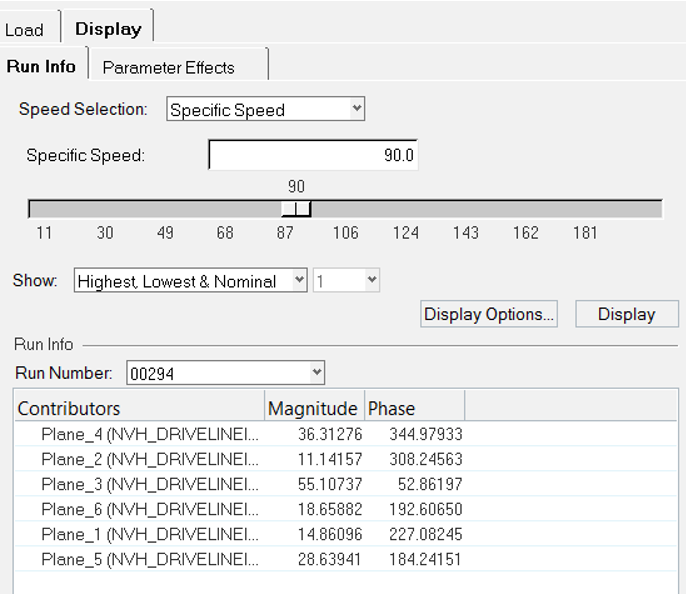The height and width of the screenshot is (595, 686).
Task: Switch to the Load tab
Action: (x=25, y=29)
